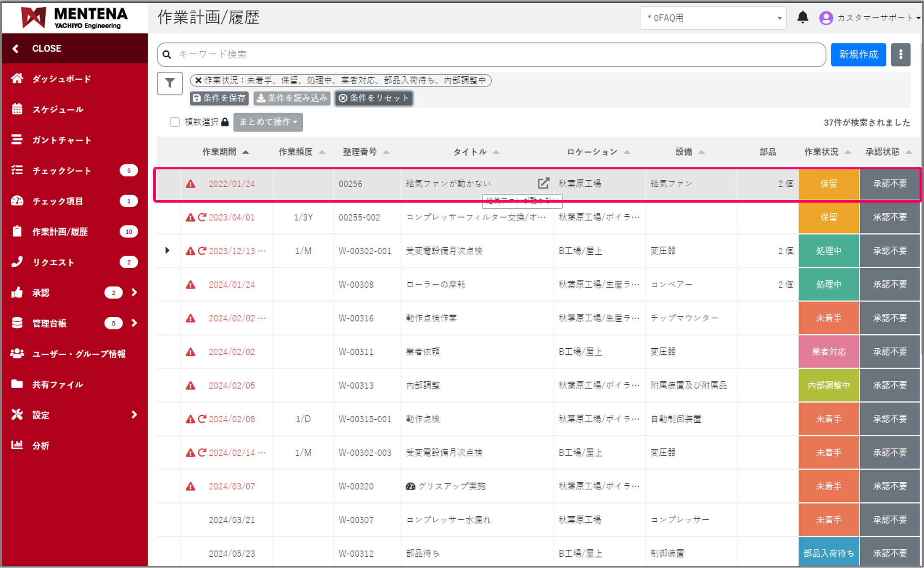Open the 0FAQ用 dropdown selector
The image size is (924, 568).
click(712, 18)
